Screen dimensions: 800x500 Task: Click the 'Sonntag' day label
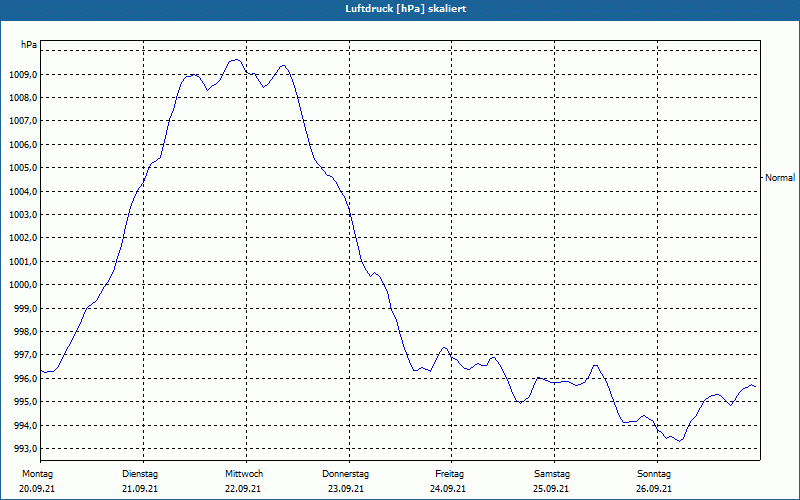[654, 474]
